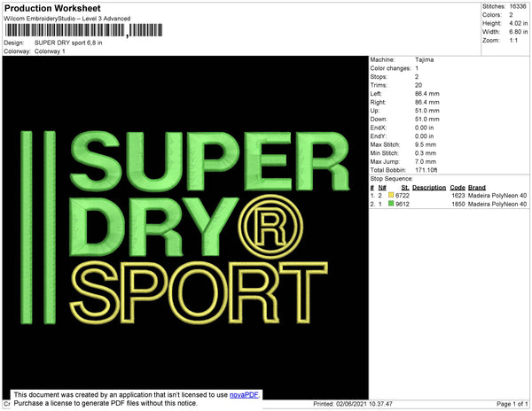Select thread code 1623 in stop sequence
The width and height of the screenshot is (532, 411).
458,196
